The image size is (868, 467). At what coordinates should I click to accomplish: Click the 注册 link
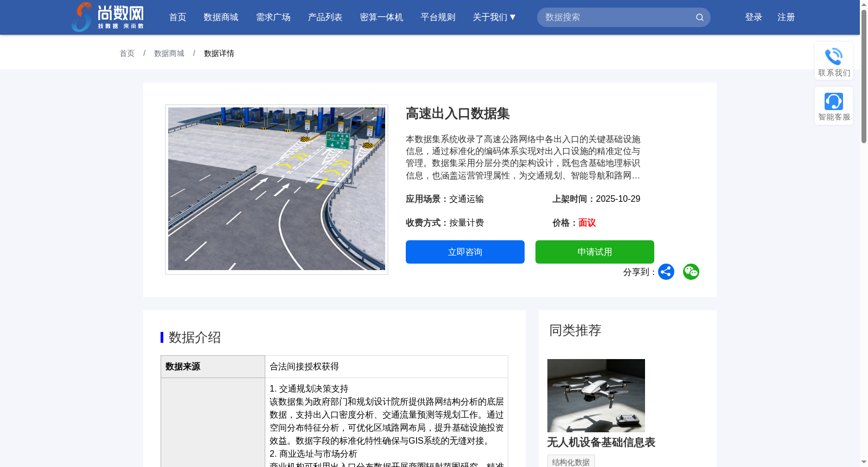click(x=786, y=17)
